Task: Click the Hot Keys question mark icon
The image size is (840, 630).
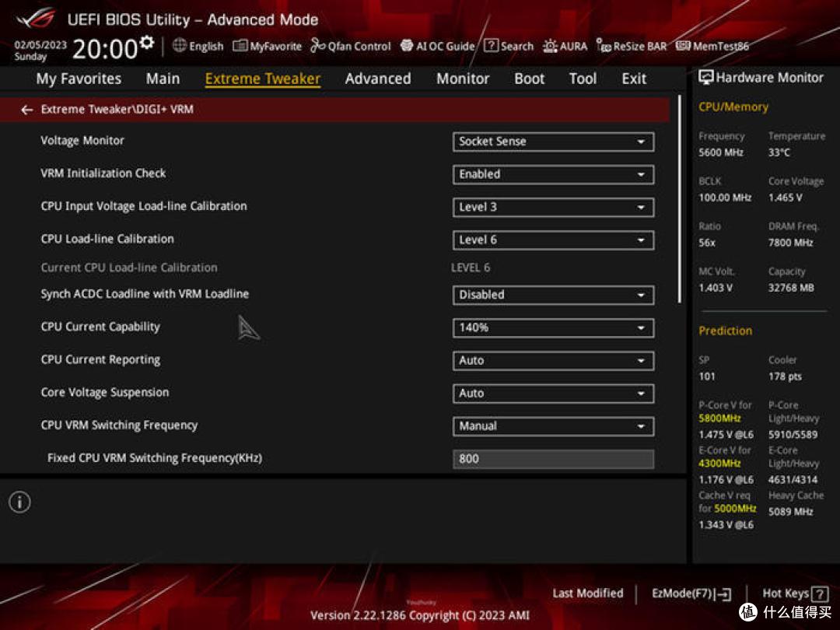Action: point(820,593)
